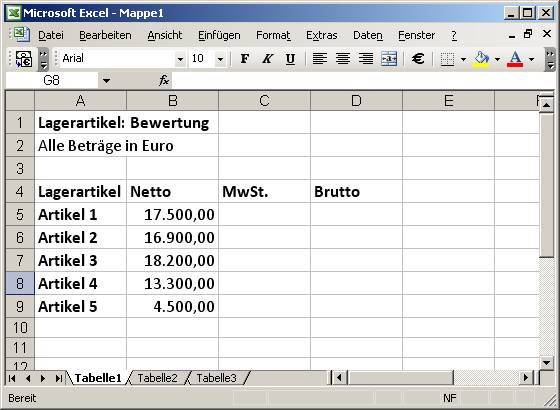Align cell text right
Image resolution: width=560 pixels, height=410 pixels.
pyautogui.click(x=366, y=59)
